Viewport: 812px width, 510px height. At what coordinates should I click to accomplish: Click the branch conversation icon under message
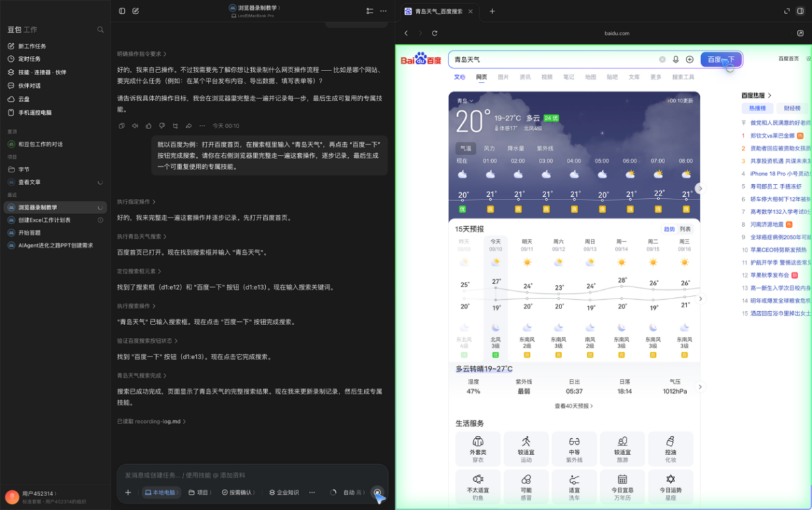pos(175,126)
